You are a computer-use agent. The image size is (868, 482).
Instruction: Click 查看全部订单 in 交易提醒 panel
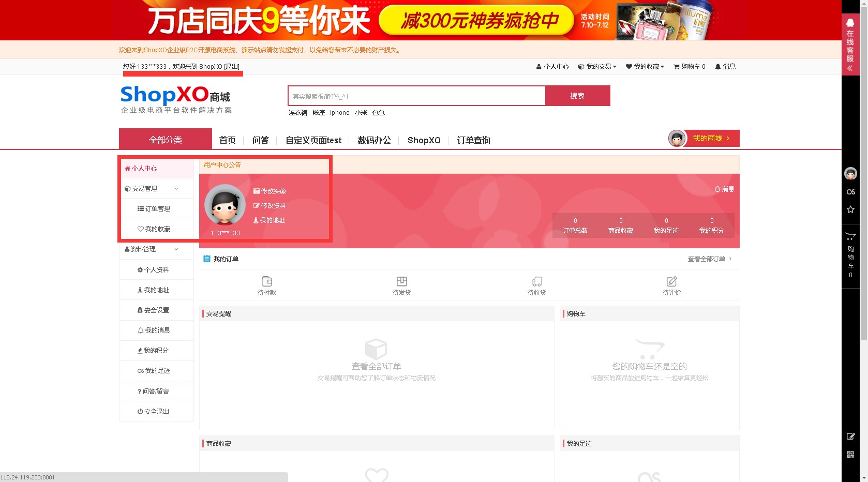377,366
